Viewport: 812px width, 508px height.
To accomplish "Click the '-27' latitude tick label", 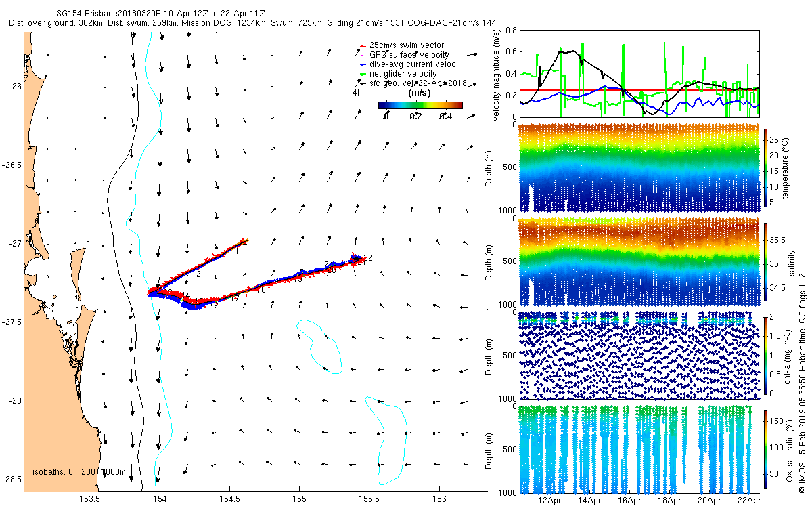I will [15, 243].
